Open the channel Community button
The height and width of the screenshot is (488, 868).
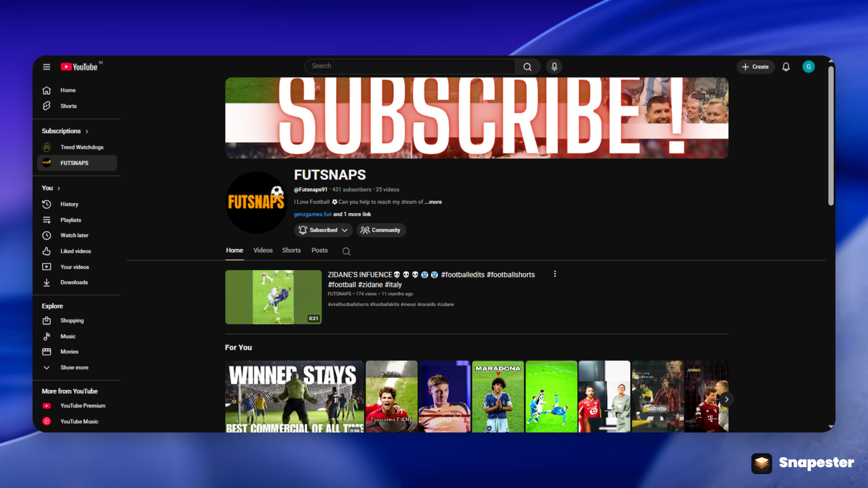(381, 230)
